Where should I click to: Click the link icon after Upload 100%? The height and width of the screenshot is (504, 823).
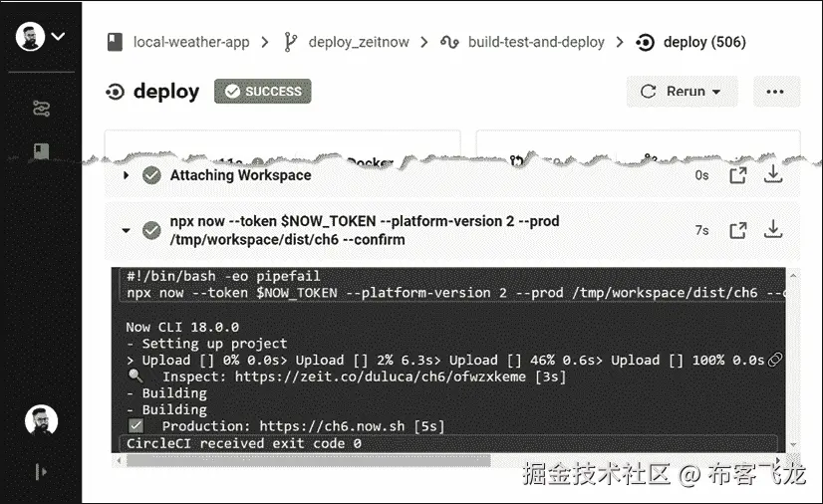tap(775, 360)
